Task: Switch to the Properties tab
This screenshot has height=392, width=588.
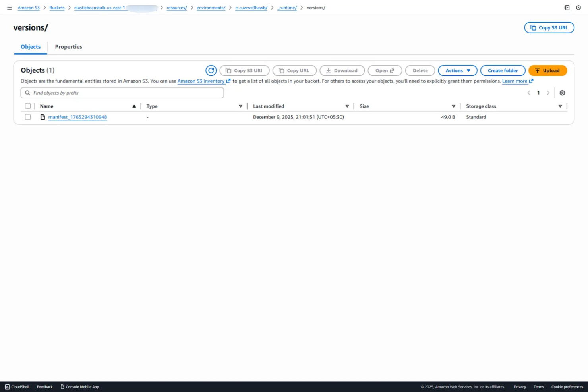Action: pos(68,47)
